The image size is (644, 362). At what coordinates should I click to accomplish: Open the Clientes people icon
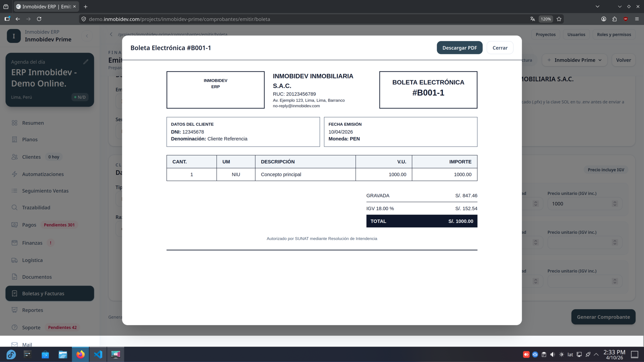(14, 157)
